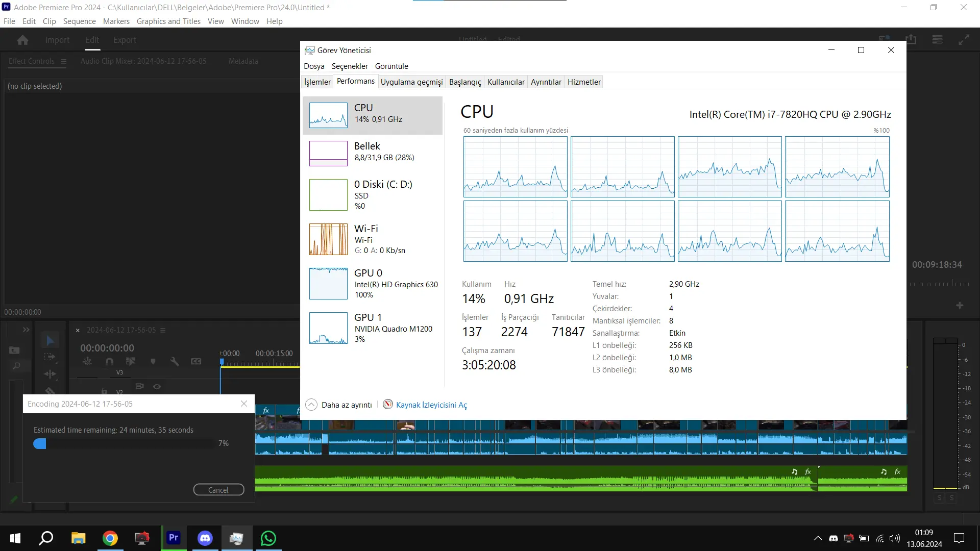The image size is (980, 551).
Task: Select the Wi-Fi performance entry
Action: [373, 239]
